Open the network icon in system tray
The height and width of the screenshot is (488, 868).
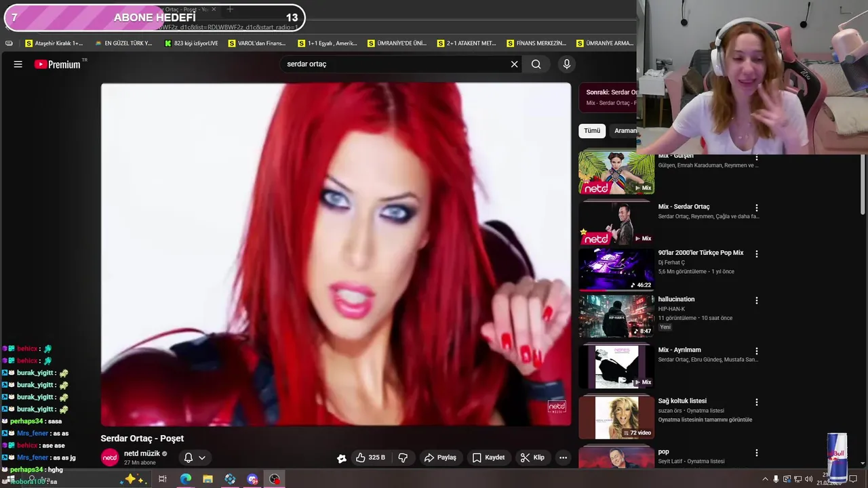tap(797, 479)
